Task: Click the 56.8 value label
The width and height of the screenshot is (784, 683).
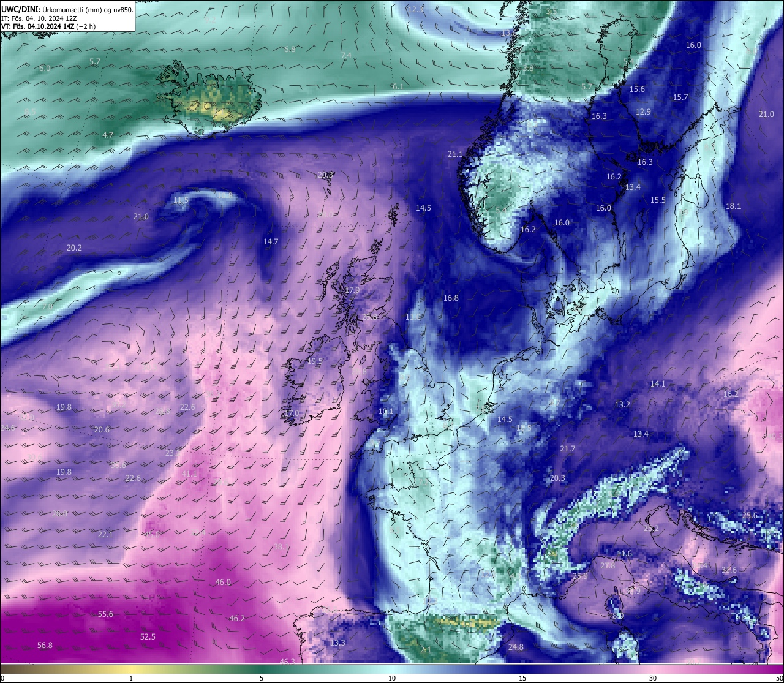Action: pyautogui.click(x=45, y=645)
